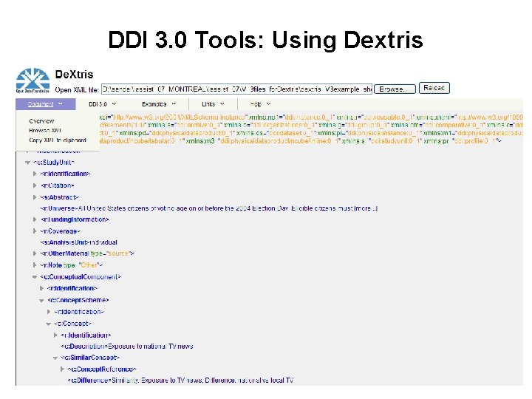Expand the r:OtherMaterial node
The height and width of the screenshot is (399, 532).
(x=35, y=253)
